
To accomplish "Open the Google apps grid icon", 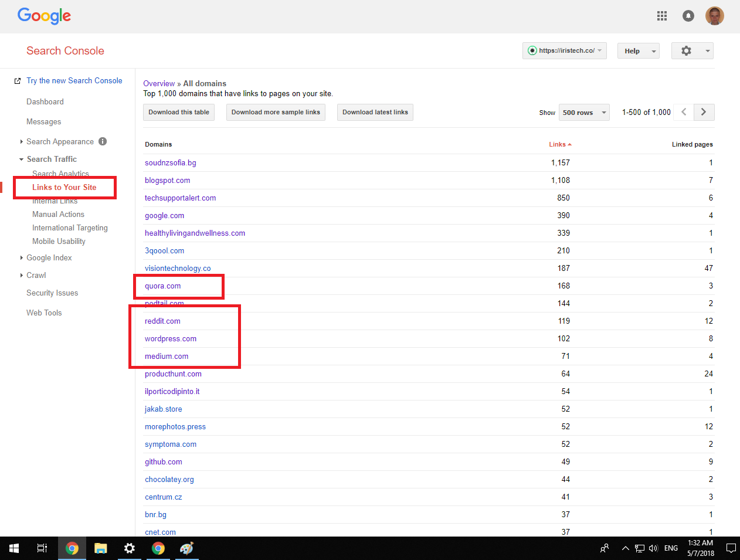I will [x=662, y=16].
